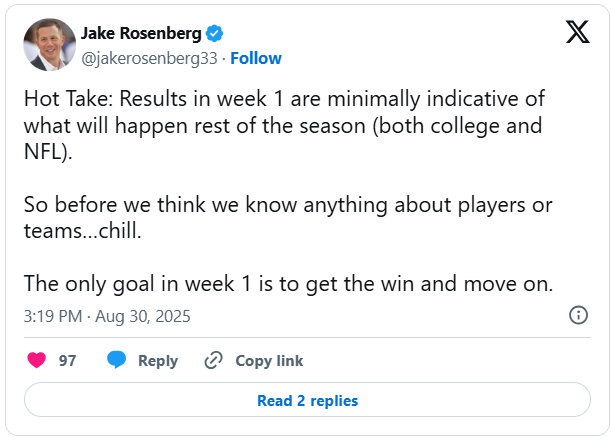Follow Jake Rosenberg
Viewport: 612px width, 440px height.
pos(256,58)
